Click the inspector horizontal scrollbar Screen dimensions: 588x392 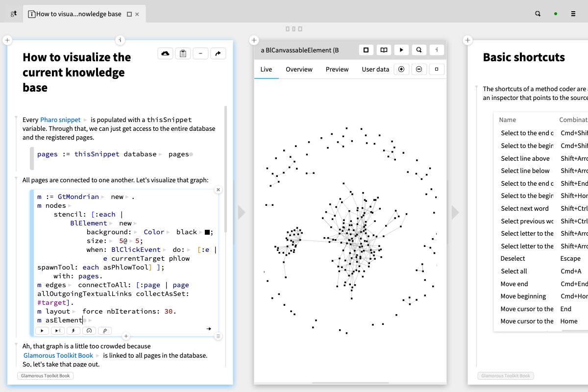point(350,383)
